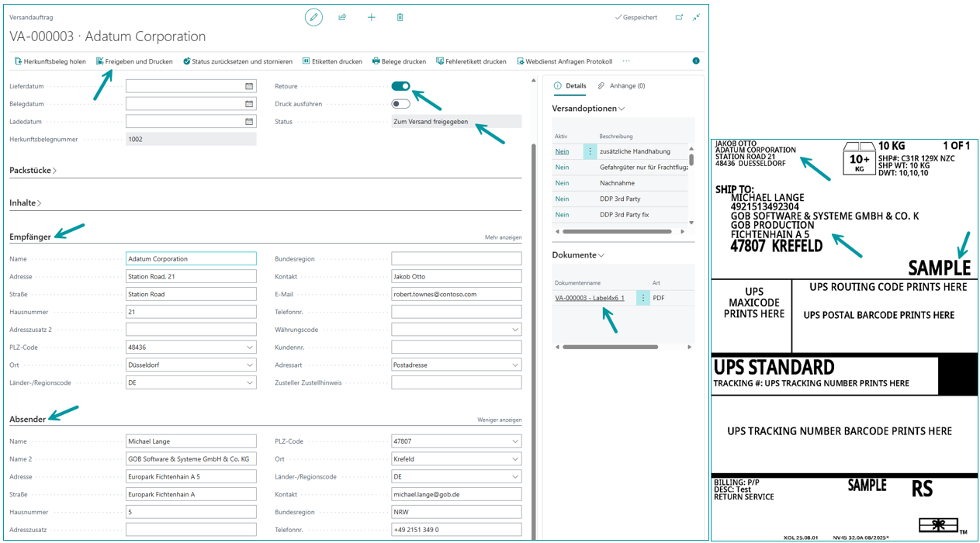Enable the Druck ausführen switch
This screenshot has height=543, width=980.
coord(400,104)
